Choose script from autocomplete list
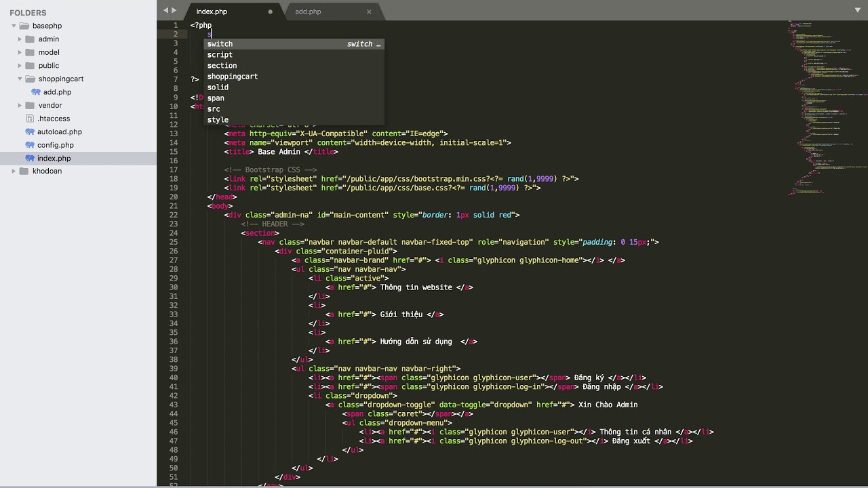Viewport: 868px width, 488px height. [x=294, y=55]
